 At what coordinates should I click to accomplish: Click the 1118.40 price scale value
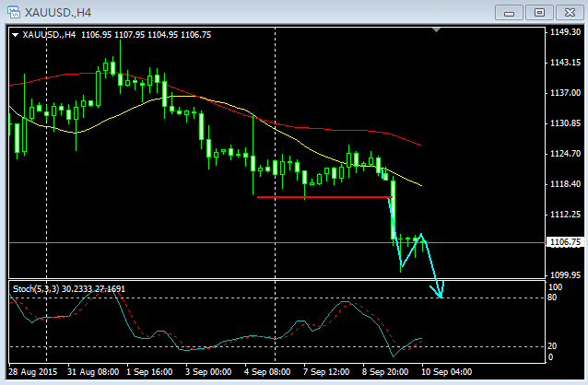coord(565,184)
